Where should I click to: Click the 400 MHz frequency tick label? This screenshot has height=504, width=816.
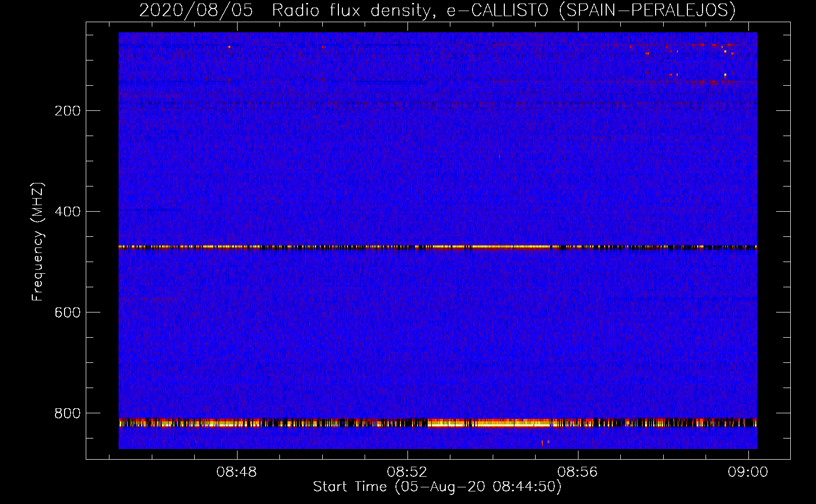click(x=68, y=212)
